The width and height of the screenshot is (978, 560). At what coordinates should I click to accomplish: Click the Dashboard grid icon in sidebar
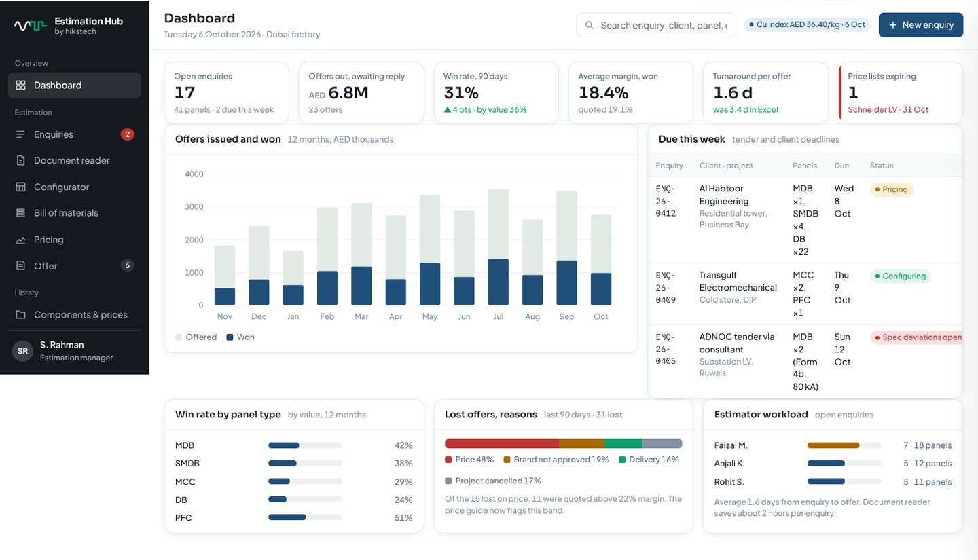pyautogui.click(x=21, y=86)
